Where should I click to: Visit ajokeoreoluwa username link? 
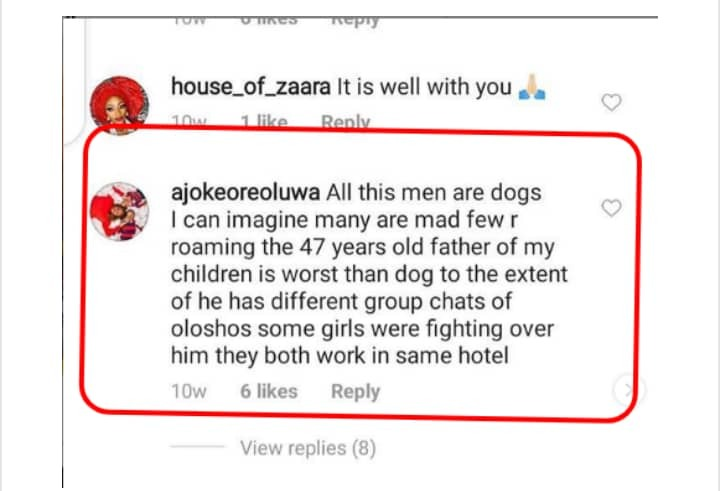[245, 192]
